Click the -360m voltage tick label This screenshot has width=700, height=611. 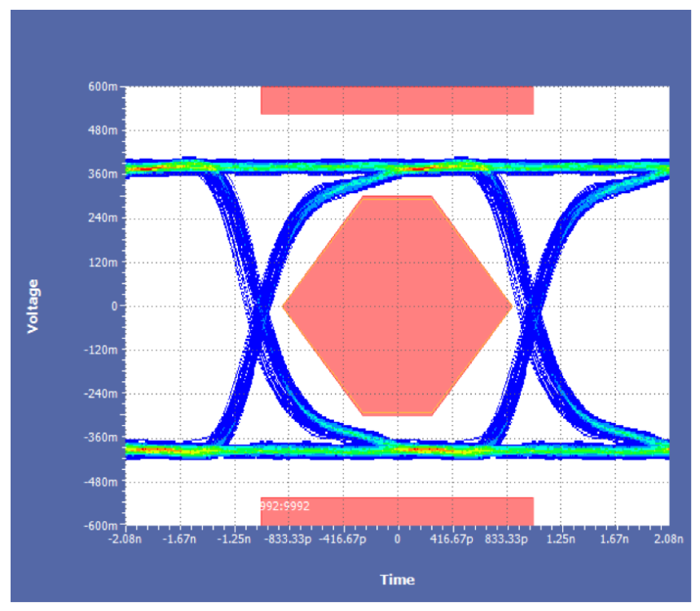pyautogui.click(x=104, y=437)
